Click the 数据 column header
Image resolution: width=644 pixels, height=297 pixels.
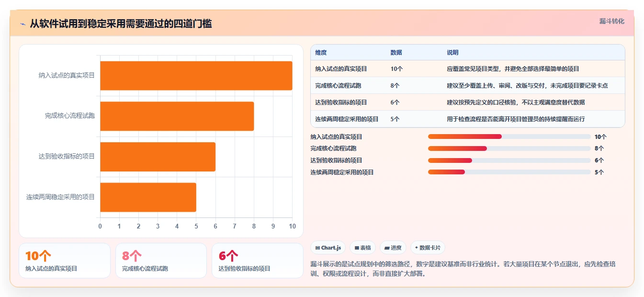pos(396,53)
